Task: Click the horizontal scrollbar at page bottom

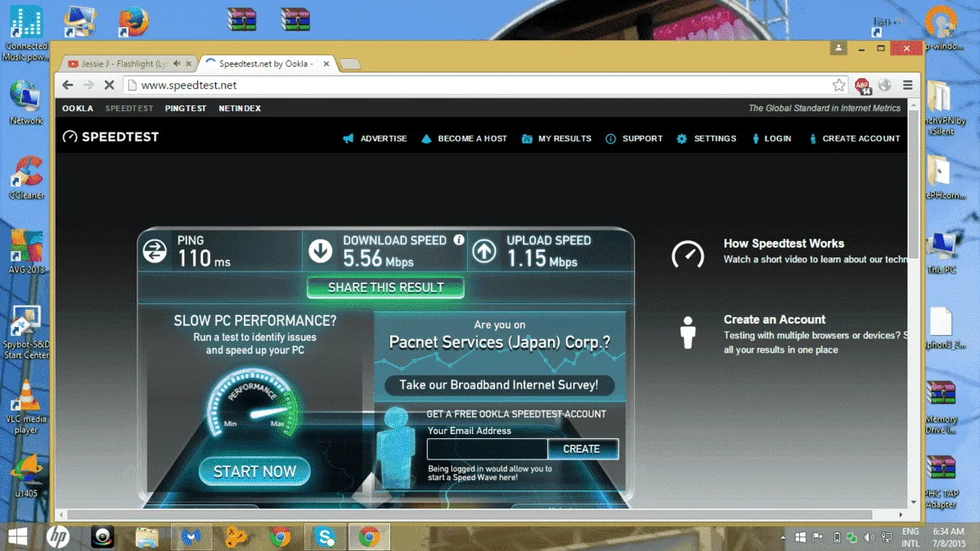Action: pyautogui.click(x=469, y=515)
